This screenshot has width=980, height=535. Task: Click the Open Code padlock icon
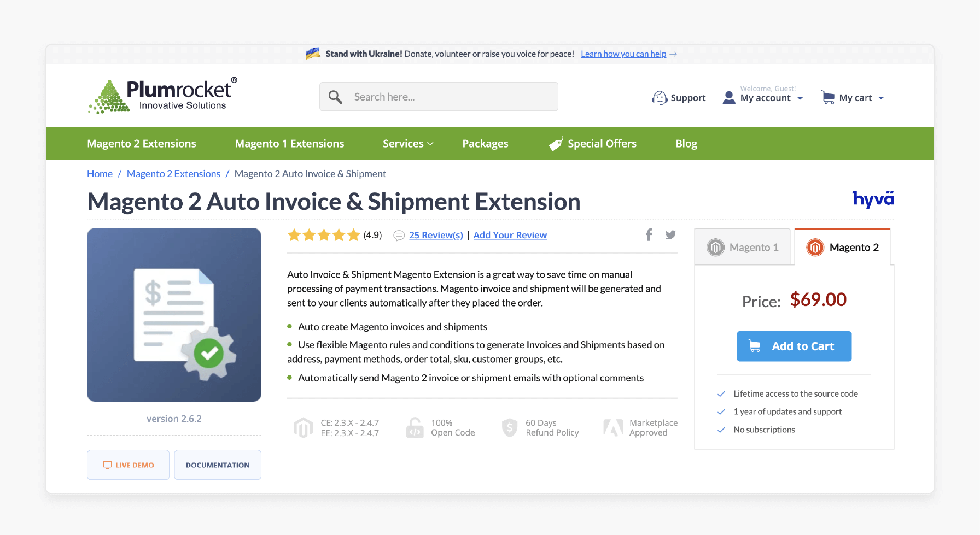coord(415,428)
